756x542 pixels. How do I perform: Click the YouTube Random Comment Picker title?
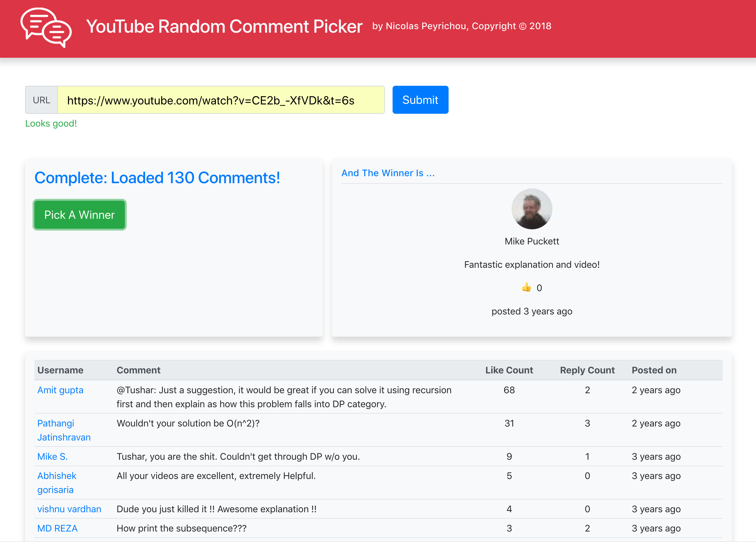(224, 26)
